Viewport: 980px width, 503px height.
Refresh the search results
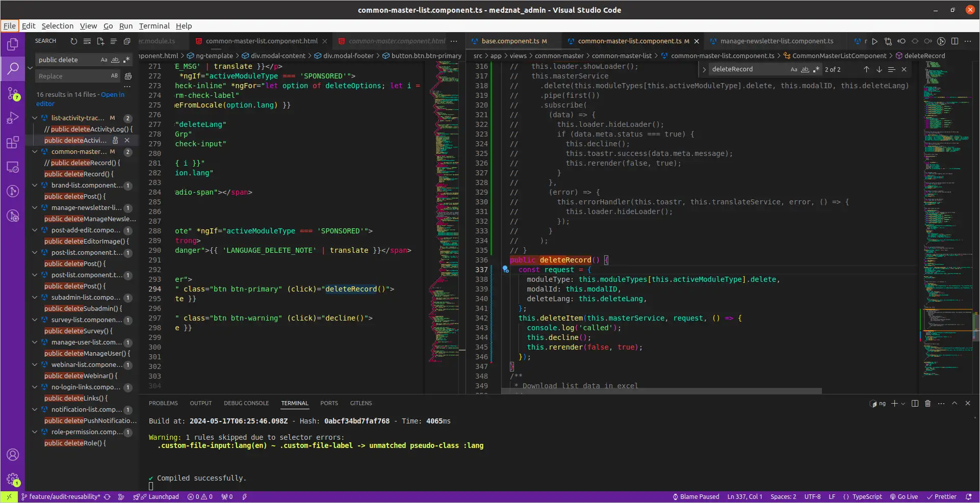point(74,41)
